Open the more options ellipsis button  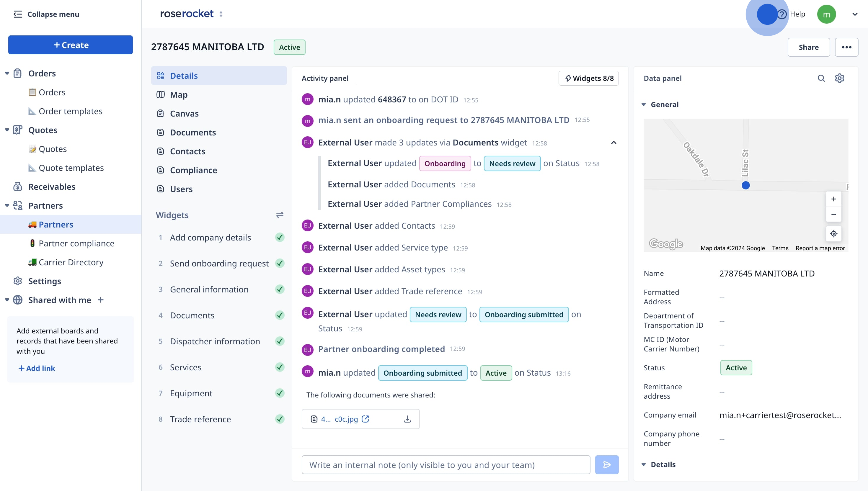tap(846, 47)
